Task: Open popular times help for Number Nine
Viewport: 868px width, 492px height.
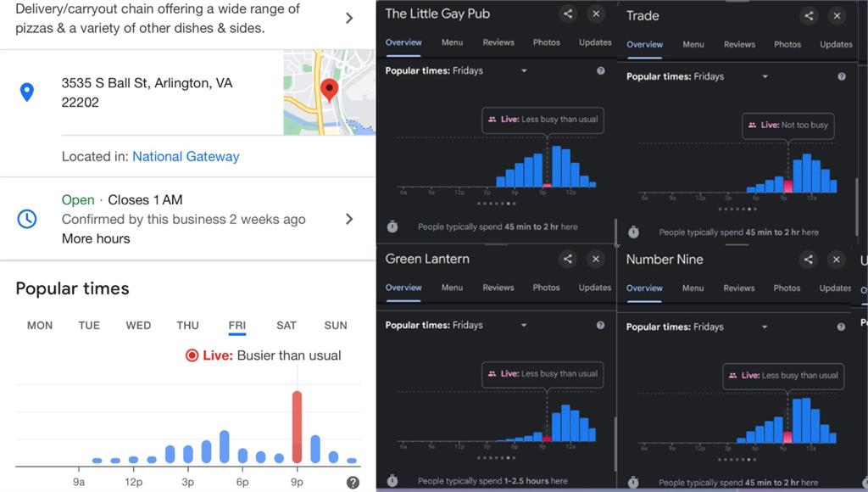Action: [841, 327]
